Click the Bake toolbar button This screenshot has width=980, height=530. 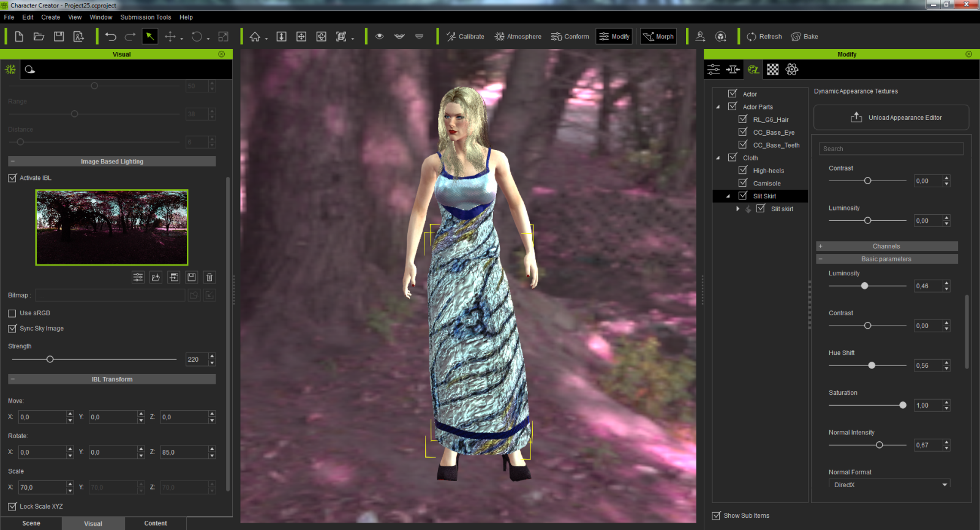click(x=805, y=37)
